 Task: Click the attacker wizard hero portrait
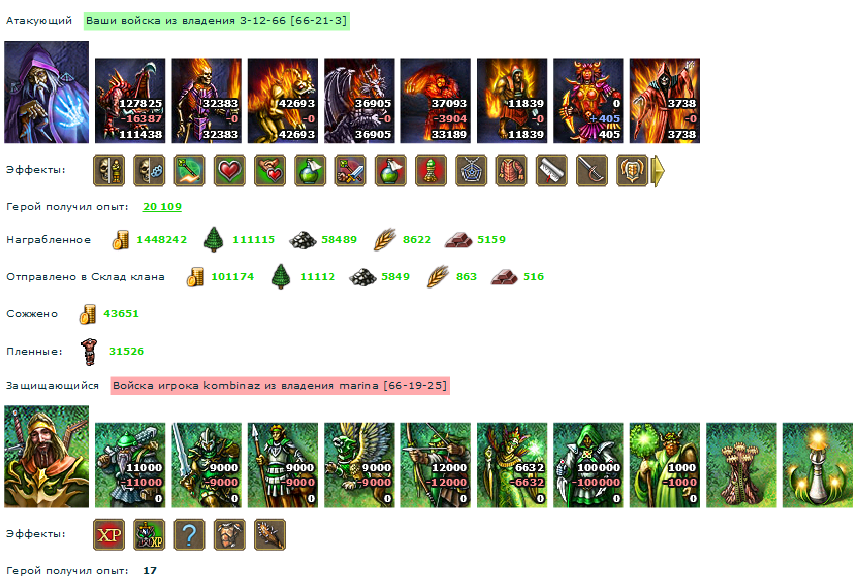[x=46, y=92]
